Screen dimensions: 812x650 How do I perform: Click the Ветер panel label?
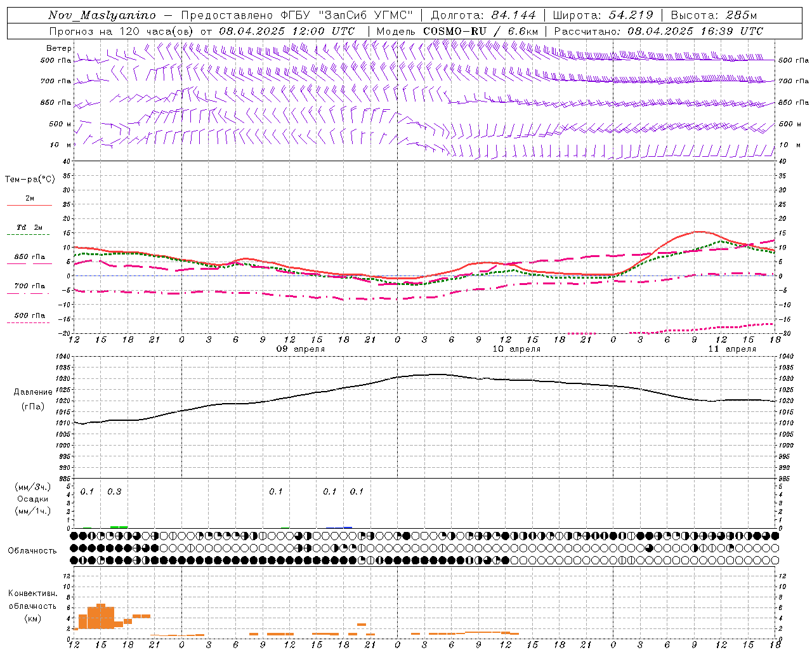pyautogui.click(x=58, y=48)
